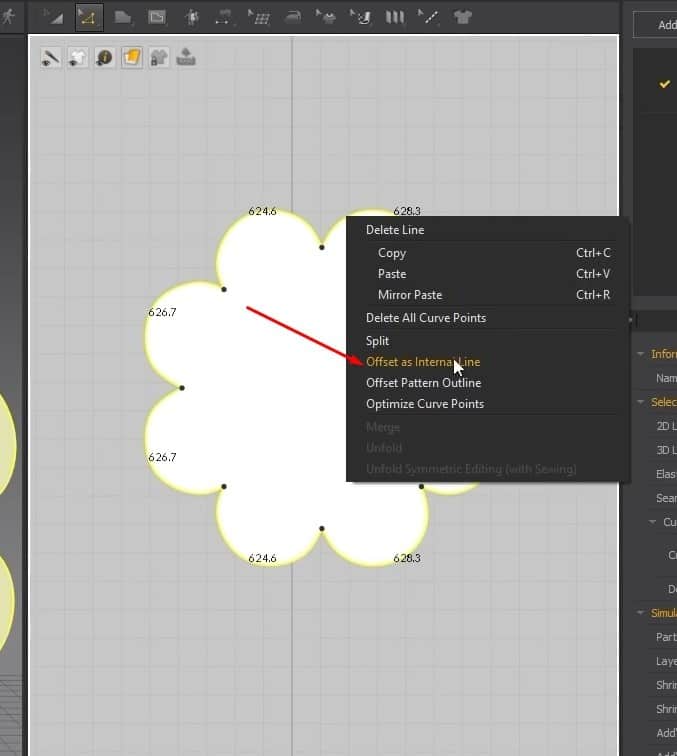The width and height of the screenshot is (677, 756).
Task: Select the Steam iron tool
Action: (293, 17)
